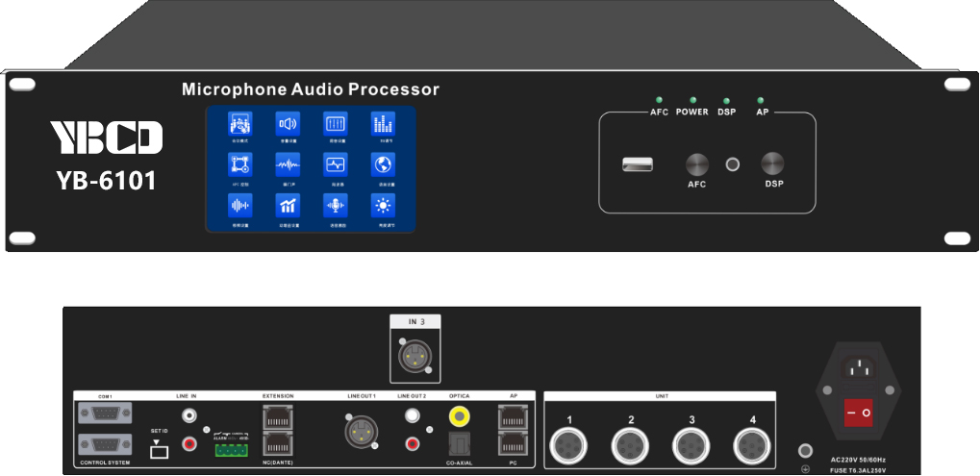Click UNIT connector 3

coord(691,446)
